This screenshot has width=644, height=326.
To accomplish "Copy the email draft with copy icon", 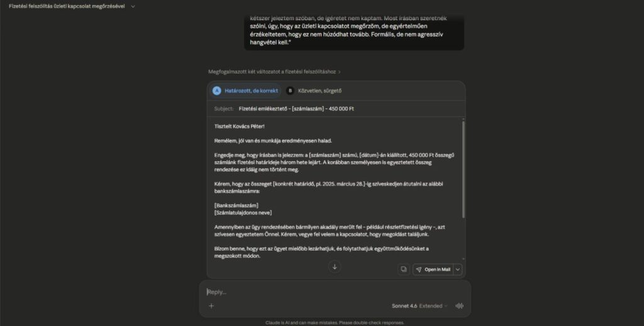I will 404,269.
